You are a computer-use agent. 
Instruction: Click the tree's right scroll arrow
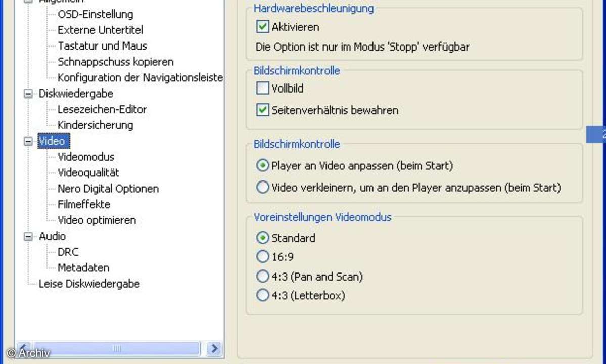click(214, 348)
